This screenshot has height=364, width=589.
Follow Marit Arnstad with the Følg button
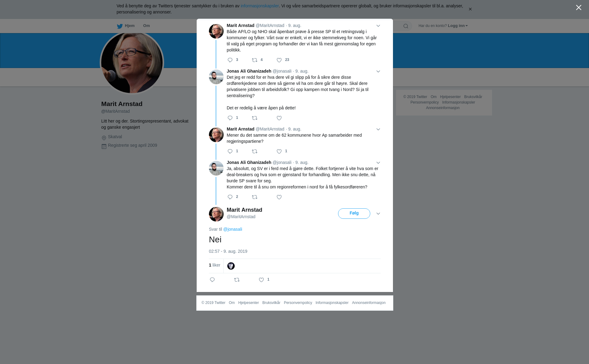click(354, 214)
